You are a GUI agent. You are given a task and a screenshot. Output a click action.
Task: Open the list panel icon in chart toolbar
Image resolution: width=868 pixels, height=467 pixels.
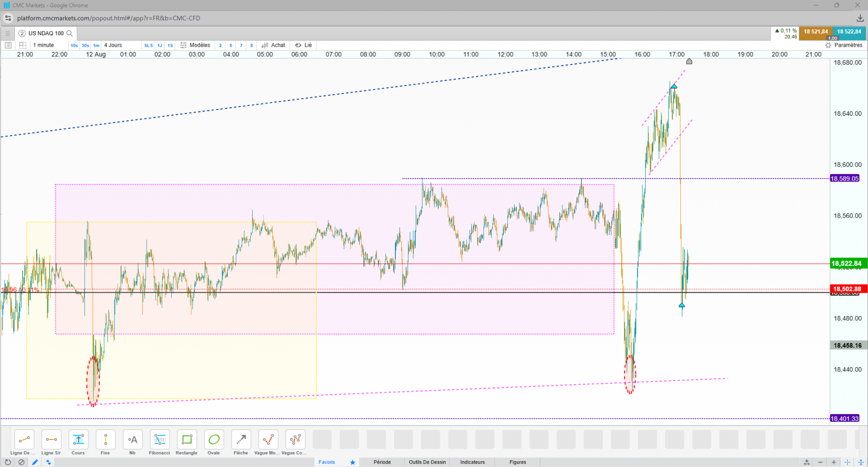8,45
